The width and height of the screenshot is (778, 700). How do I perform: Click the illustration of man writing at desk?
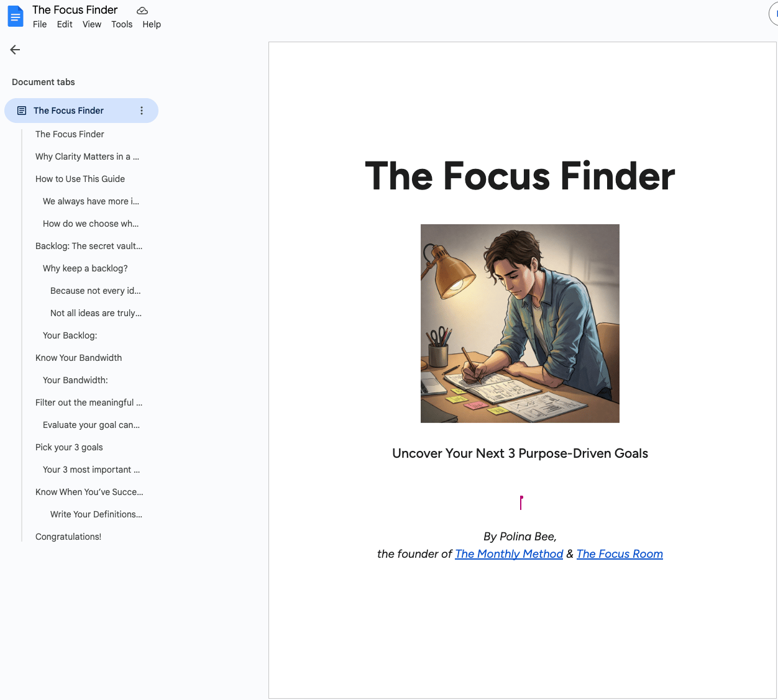(519, 324)
